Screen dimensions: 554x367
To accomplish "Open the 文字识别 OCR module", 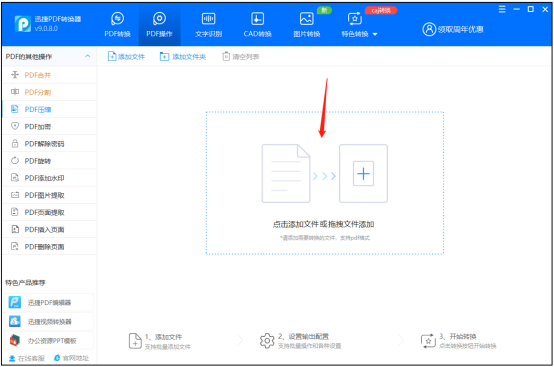I will (208, 25).
